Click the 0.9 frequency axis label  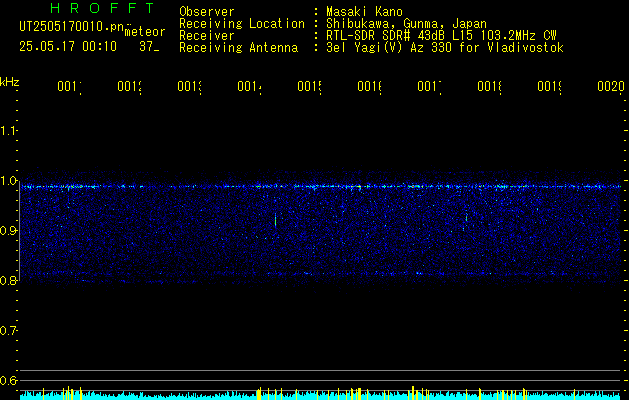point(8,230)
